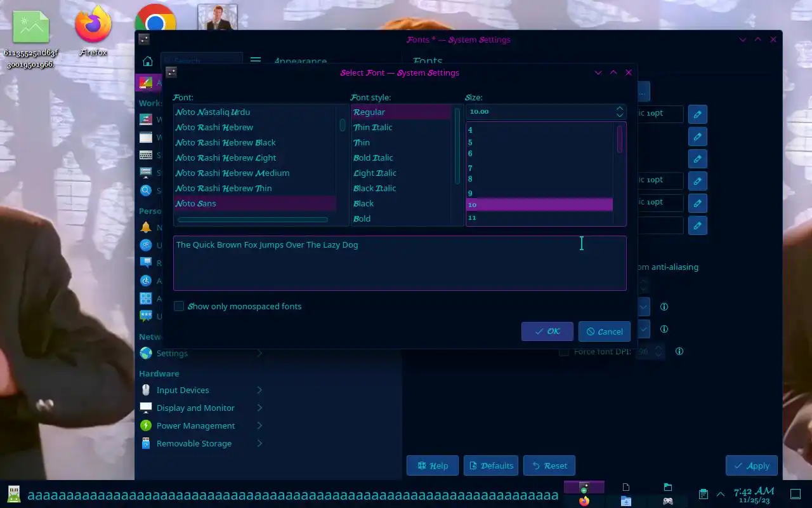Click the show desktop icon in taskbar
The width and height of the screenshot is (812, 508).
pos(796,494)
